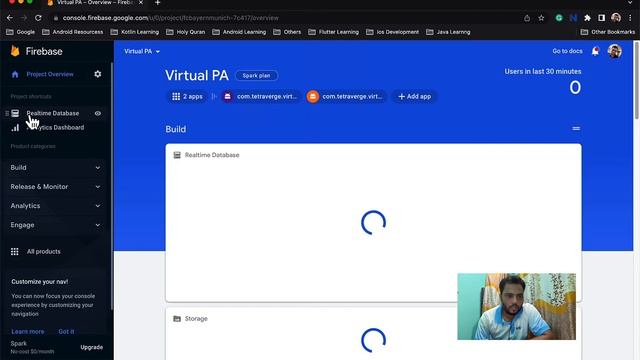Open Chrome three-dot menu

(630, 18)
